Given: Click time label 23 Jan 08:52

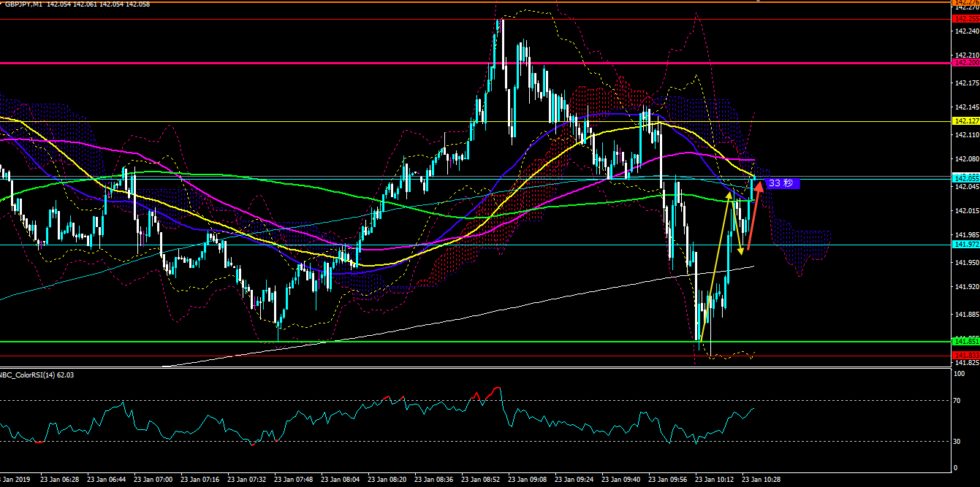Looking at the screenshot, I should tap(481, 480).
